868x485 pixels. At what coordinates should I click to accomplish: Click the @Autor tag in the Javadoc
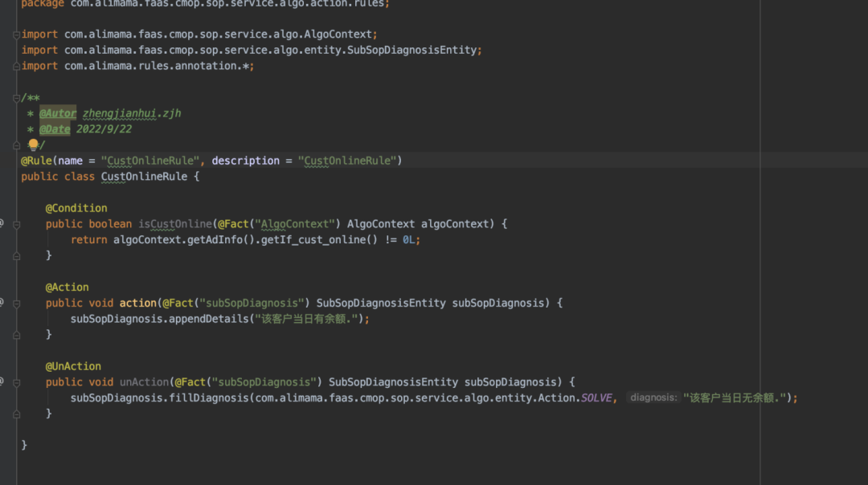58,113
